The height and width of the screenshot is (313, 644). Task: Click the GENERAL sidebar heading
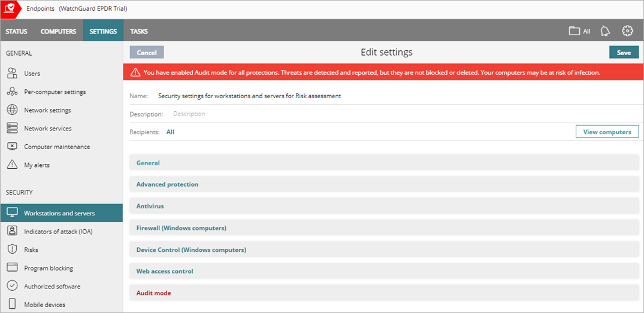tap(19, 53)
